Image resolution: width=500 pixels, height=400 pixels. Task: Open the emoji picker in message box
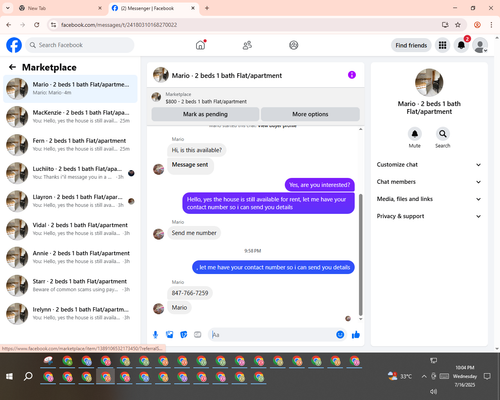pyautogui.click(x=340, y=335)
